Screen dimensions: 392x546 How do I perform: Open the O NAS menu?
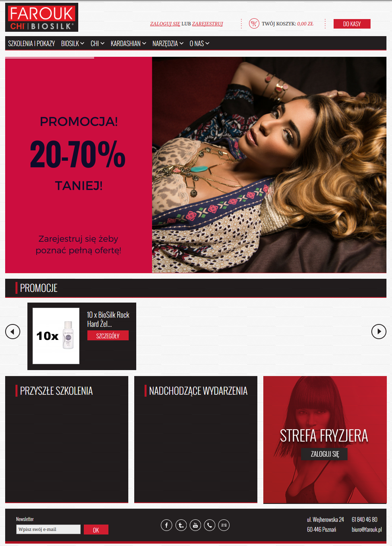[x=199, y=44]
